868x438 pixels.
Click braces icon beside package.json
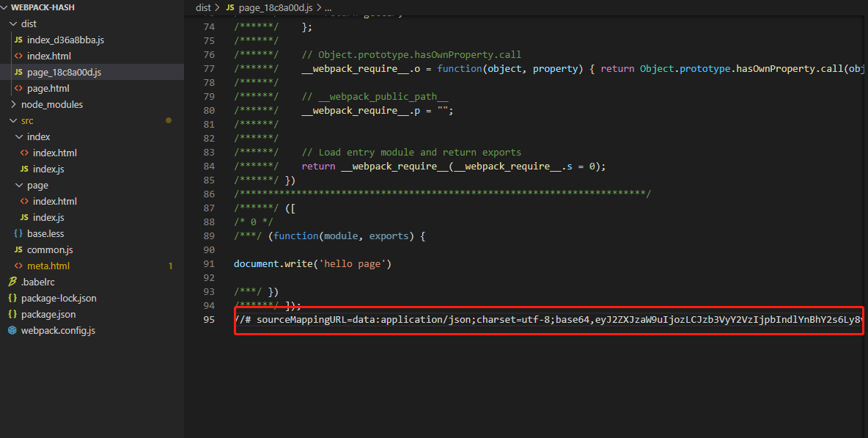click(12, 314)
